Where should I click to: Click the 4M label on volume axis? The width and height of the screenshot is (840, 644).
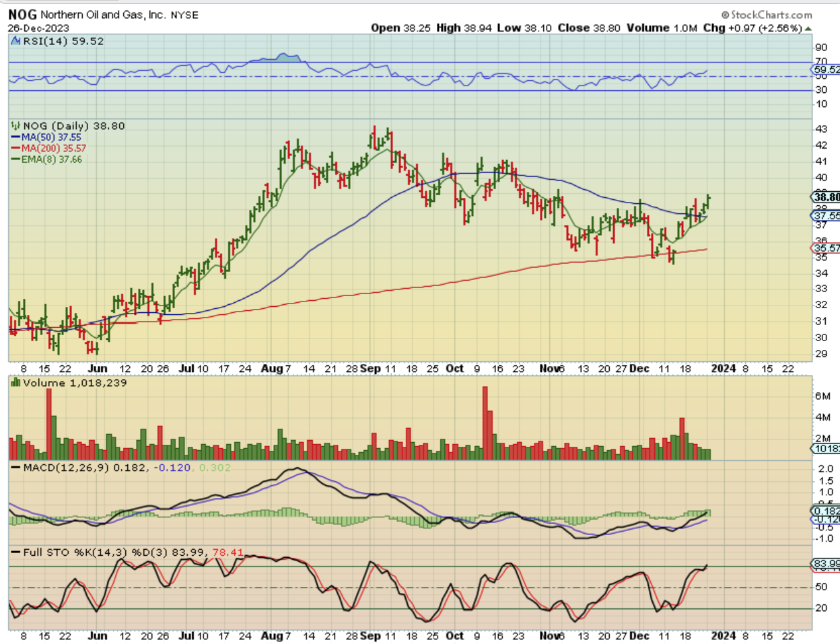(x=823, y=417)
